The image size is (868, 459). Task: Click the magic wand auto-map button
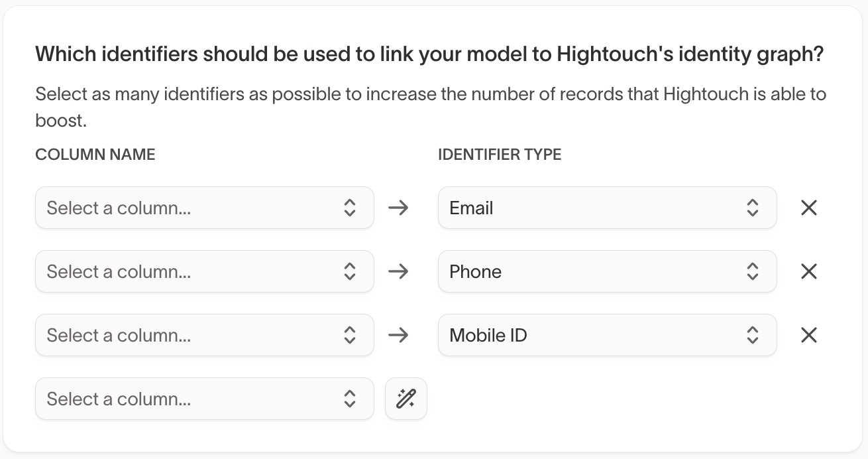pyautogui.click(x=406, y=399)
